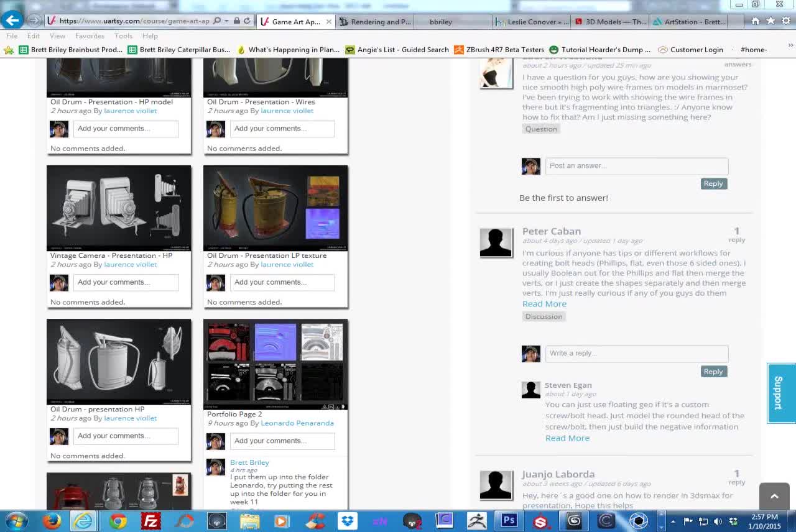Screen dimensions: 796x532
Task: Open Windows Explorer folder in taskbar
Action: pos(249,521)
